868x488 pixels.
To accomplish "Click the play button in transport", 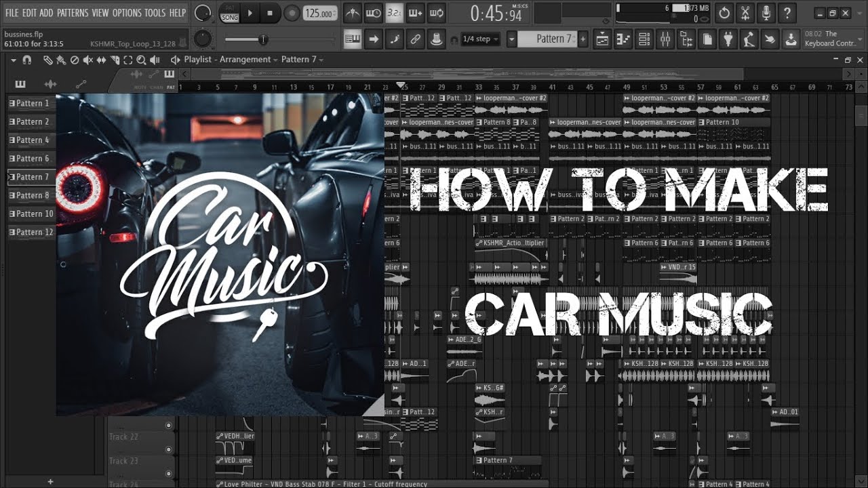I will pyautogui.click(x=250, y=13).
